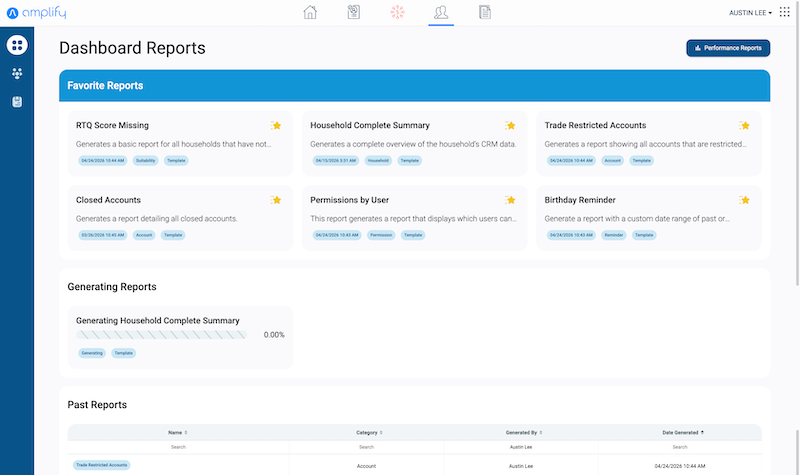This screenshot has height=475, width=800.
Task: Click the Category column search field
Action: pyautogui.click(x=366, y=447)
